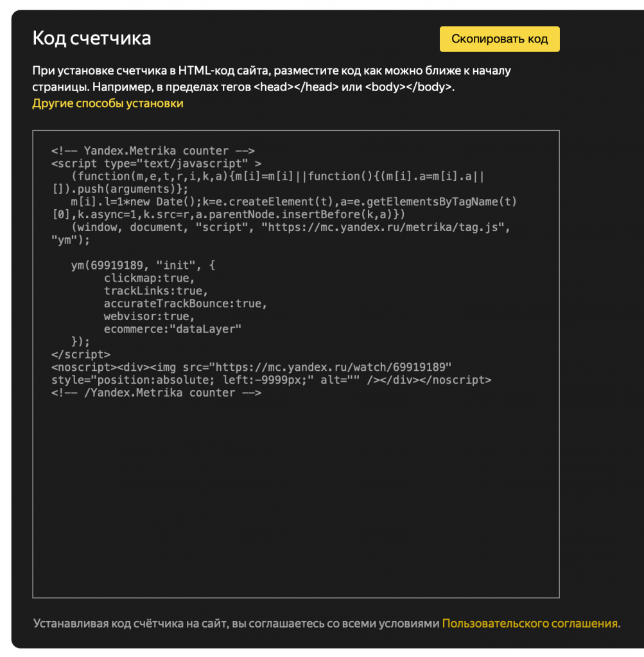The image size is (644, 657).
Task: Open 'Пользовательского соглашения' link
Action: 530,624
